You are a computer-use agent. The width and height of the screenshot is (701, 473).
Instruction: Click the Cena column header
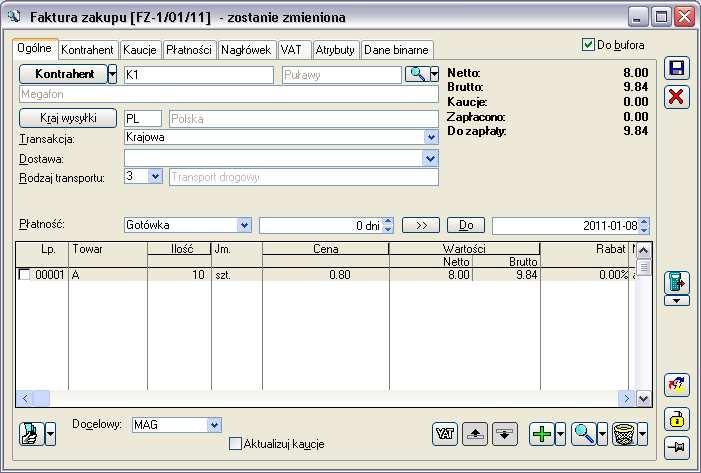pos(325,249)
